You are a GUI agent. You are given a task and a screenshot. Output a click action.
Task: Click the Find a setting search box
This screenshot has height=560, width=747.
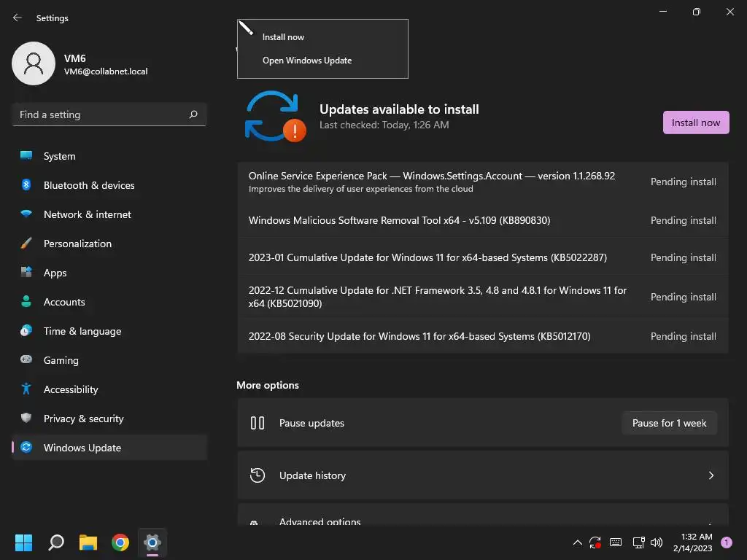click(x=109, y=114)
